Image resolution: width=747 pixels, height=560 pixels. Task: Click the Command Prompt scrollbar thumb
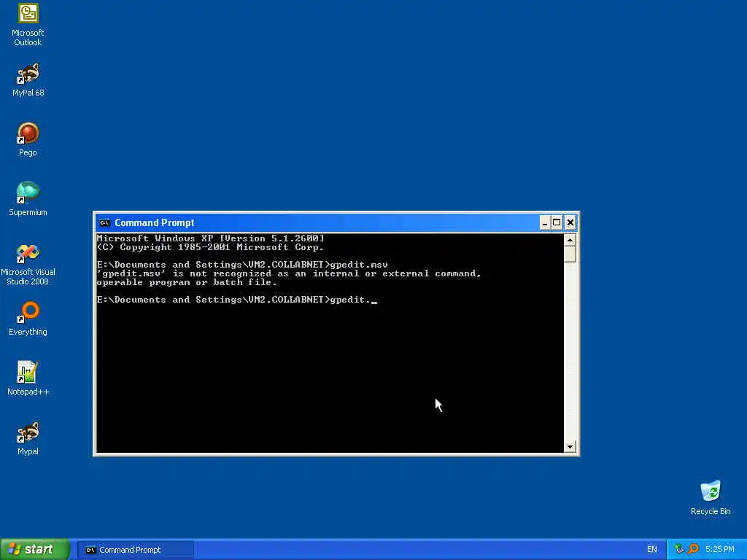570,254
